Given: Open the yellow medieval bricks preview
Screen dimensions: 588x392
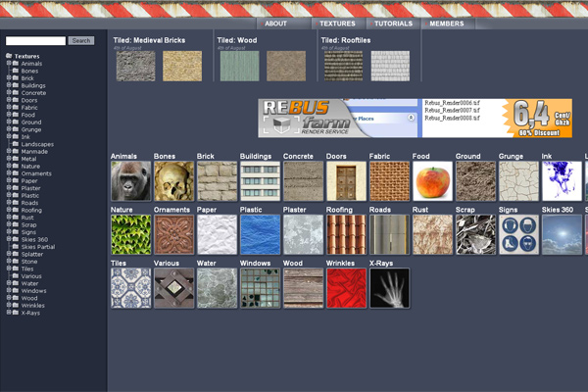Looking at the screenshot, I should tap(182, 67).
